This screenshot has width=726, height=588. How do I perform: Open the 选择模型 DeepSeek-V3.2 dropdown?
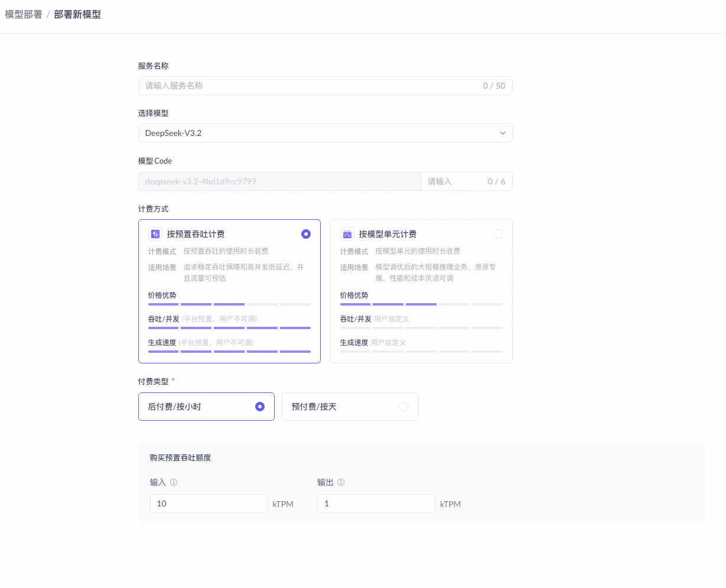tap(325, 133)
